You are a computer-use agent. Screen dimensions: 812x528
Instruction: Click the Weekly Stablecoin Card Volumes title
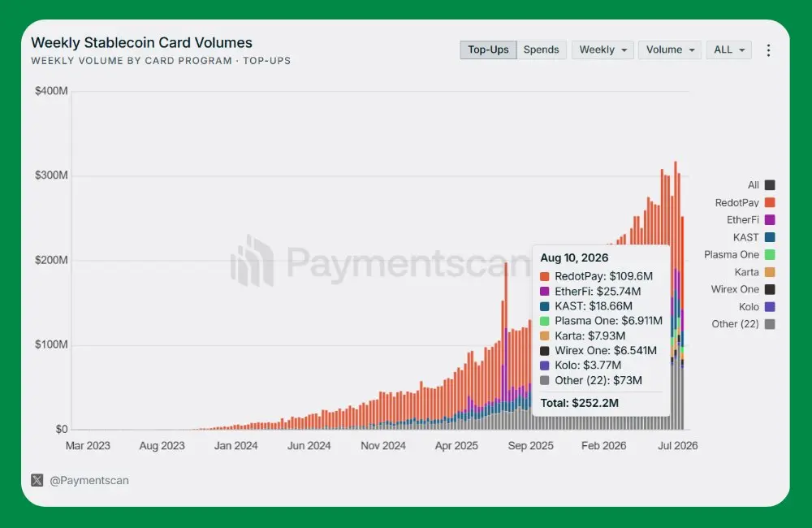(x=141, y=42)
